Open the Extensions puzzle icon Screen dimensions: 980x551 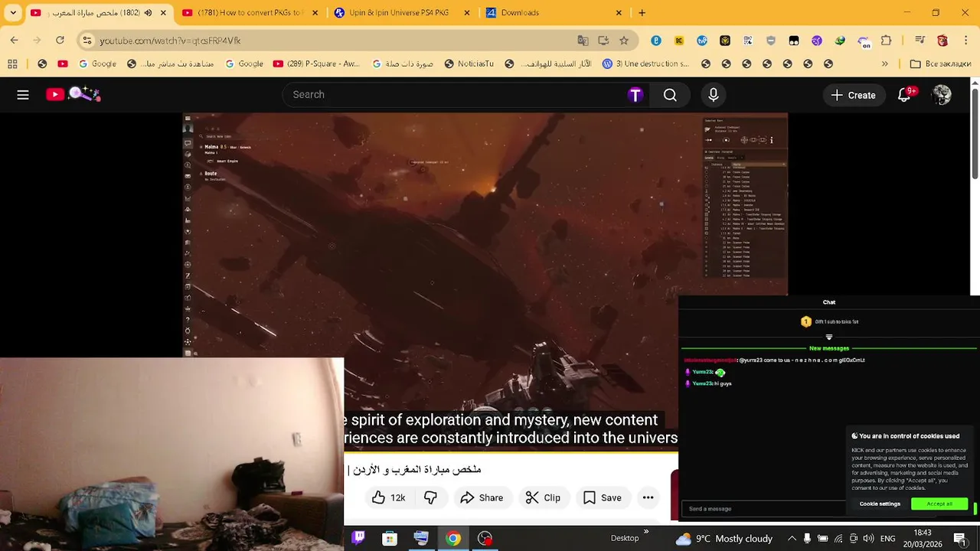[886, 41]
